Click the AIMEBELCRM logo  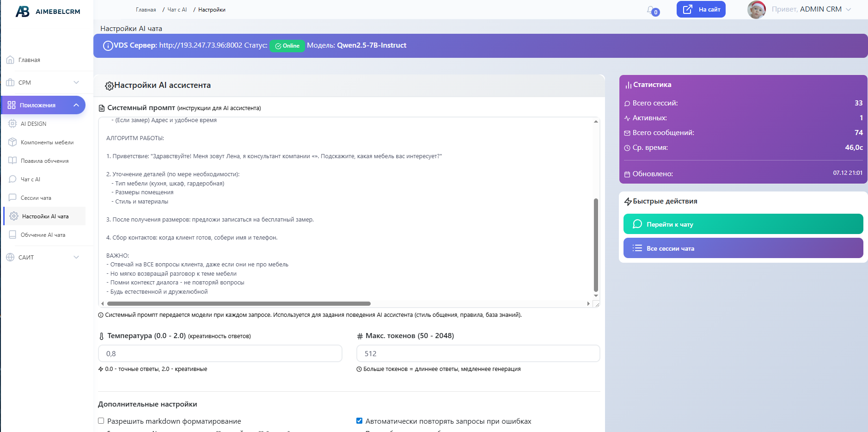pos(48,12)
